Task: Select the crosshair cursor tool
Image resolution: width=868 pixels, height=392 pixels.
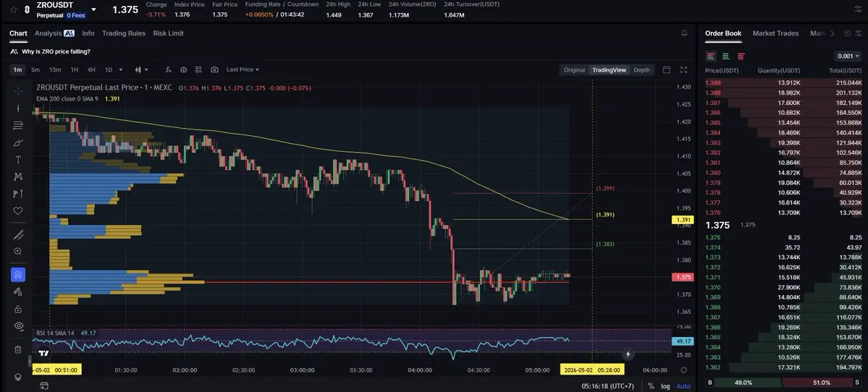Action: (18, 90)
